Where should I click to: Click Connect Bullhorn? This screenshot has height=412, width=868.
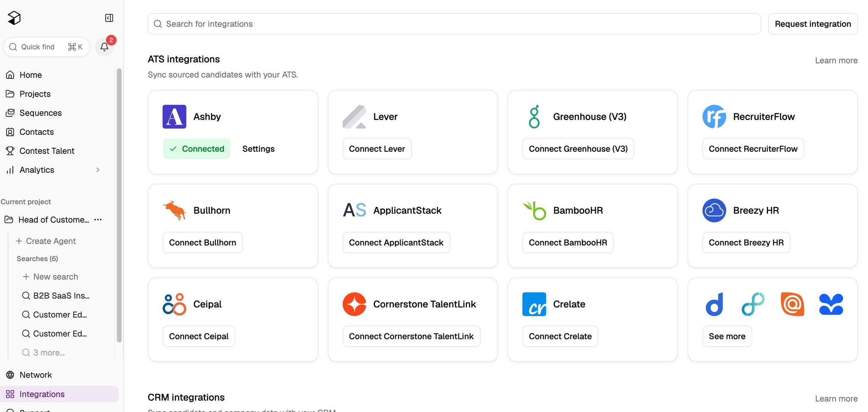[203, 242]
